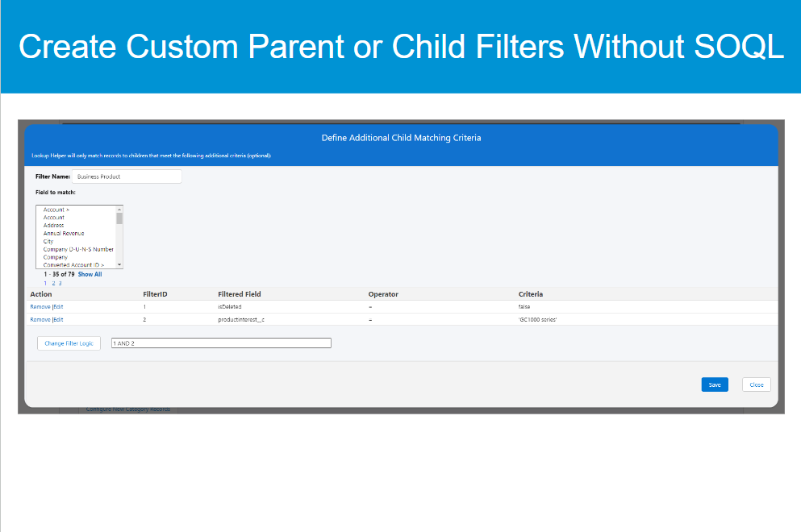The image size is (801, 532).
Task: Select 'Annual Revenue' in the field list
Action: [x=64, y=233]
